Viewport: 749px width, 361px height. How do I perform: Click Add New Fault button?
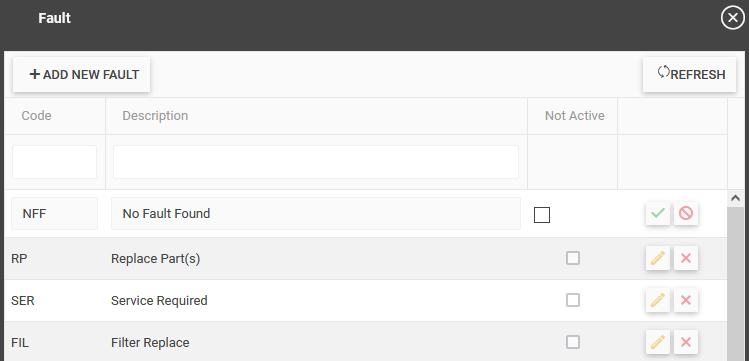82,74
